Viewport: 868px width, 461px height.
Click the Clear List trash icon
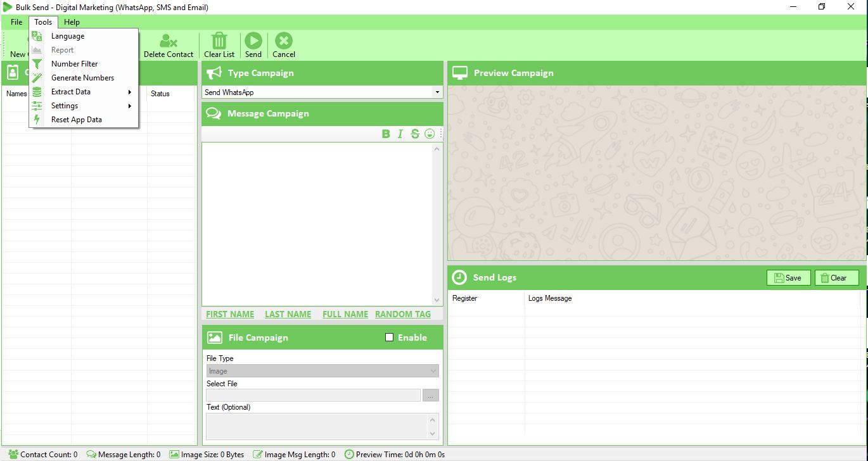click(x=219, y=41)
